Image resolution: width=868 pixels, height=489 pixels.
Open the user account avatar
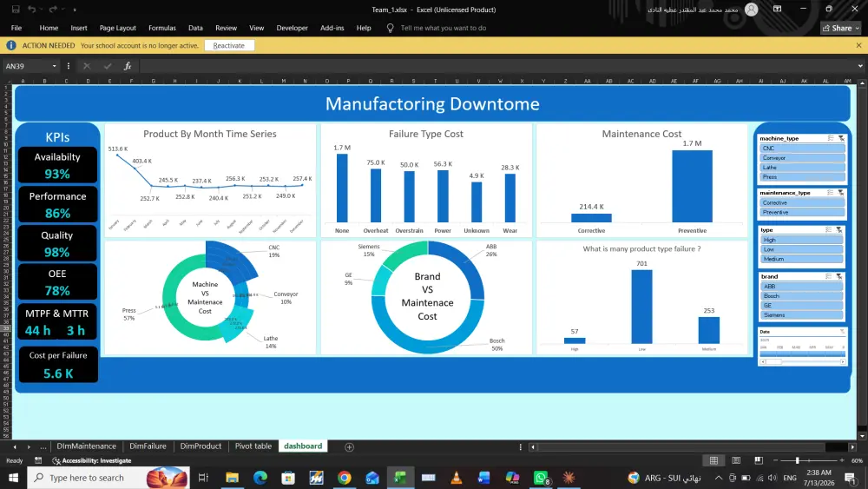pyautogui.click(x=751, y=10)
